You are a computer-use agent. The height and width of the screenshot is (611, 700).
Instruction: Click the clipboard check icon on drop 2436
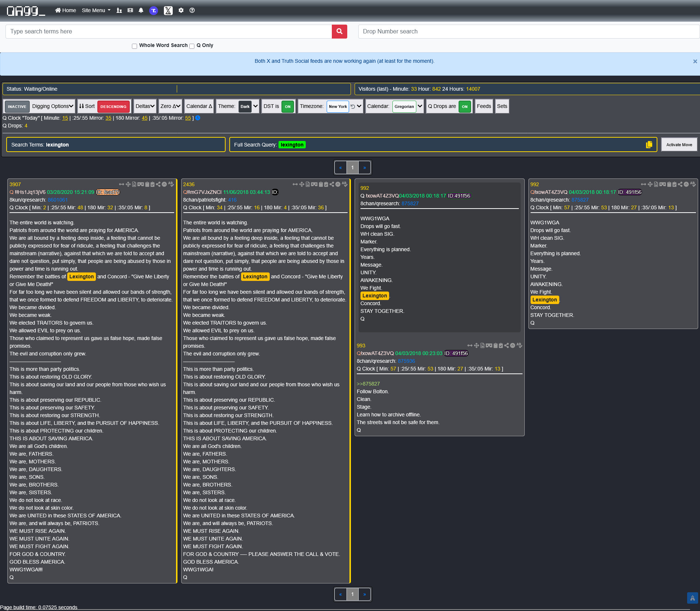click(326, 184)
